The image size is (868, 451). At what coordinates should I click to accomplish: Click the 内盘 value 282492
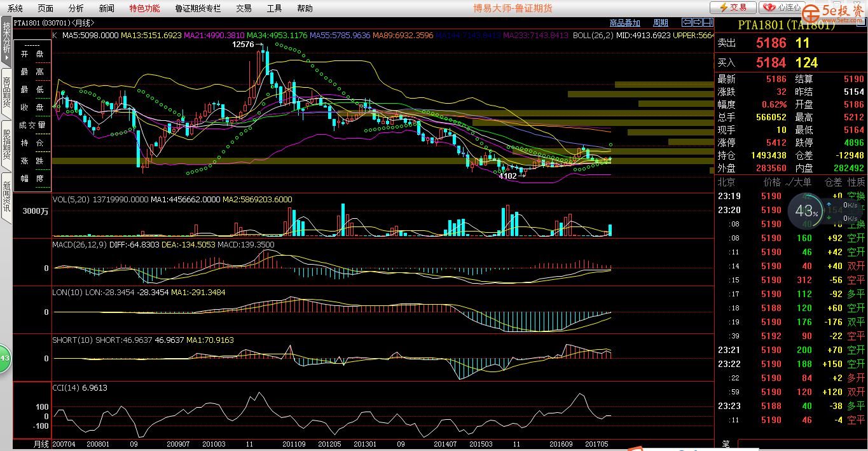point(848,168)
